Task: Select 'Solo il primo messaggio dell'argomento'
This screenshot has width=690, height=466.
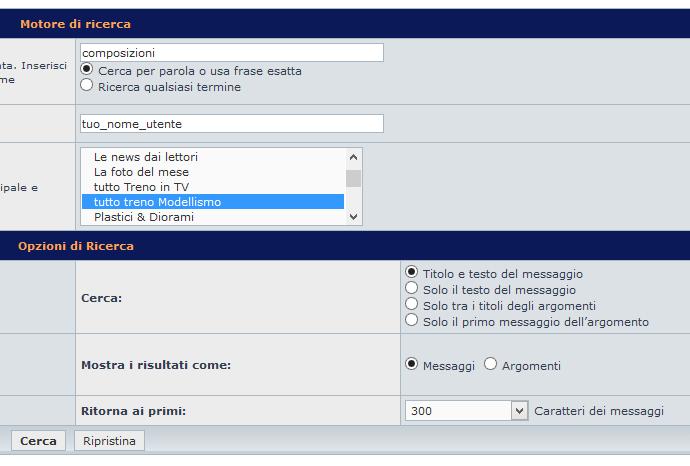Action: tap(411, 321)
